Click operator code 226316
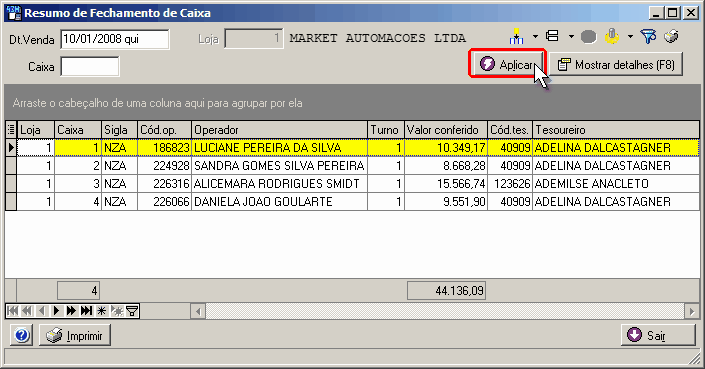This screenshot has width=705, height=369. click(x=165, y=183)
